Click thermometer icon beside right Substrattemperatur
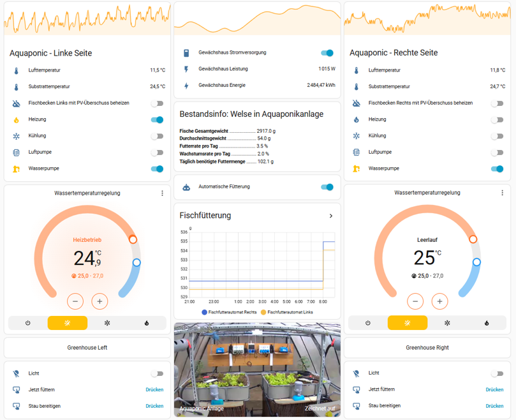This screenshot has width=516, height=420. [x=356, y=87]
